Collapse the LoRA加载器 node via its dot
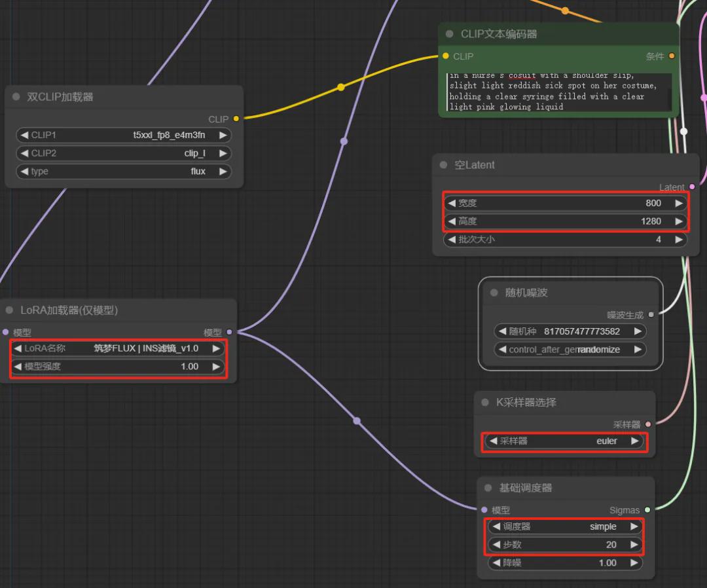The height and width of the screenshot is (588, 707). pos(9,310)
